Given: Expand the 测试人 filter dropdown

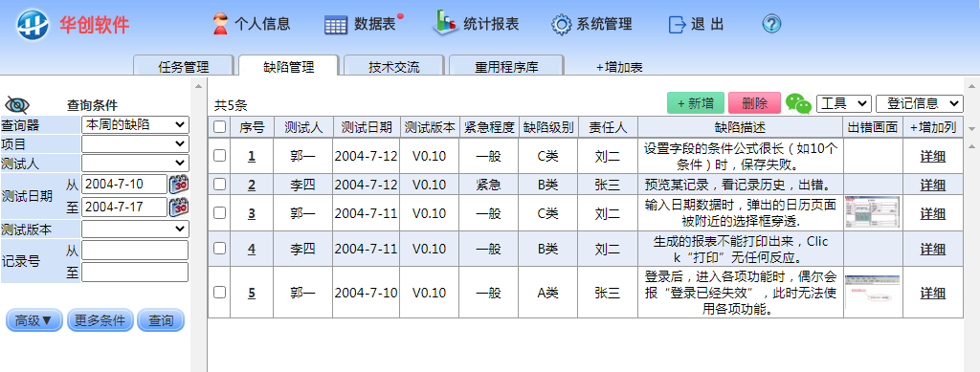Looking at the screenshot, I should 135,163.
